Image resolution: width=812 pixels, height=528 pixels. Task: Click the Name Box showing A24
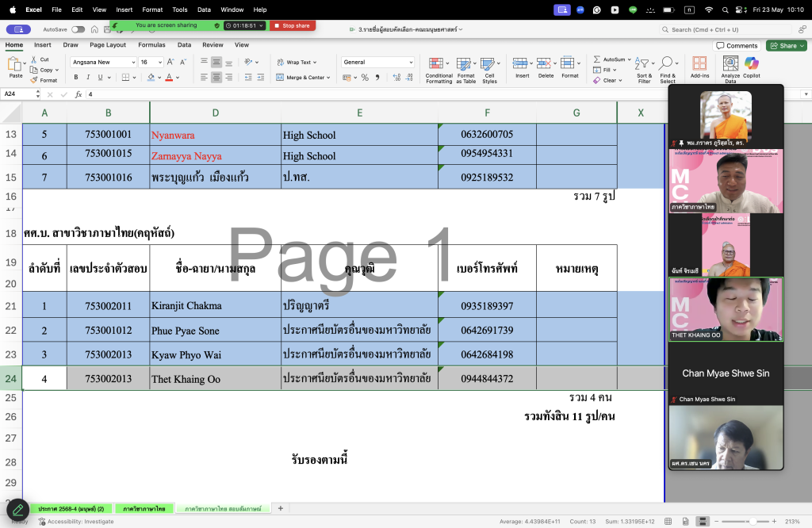point(19,94)
